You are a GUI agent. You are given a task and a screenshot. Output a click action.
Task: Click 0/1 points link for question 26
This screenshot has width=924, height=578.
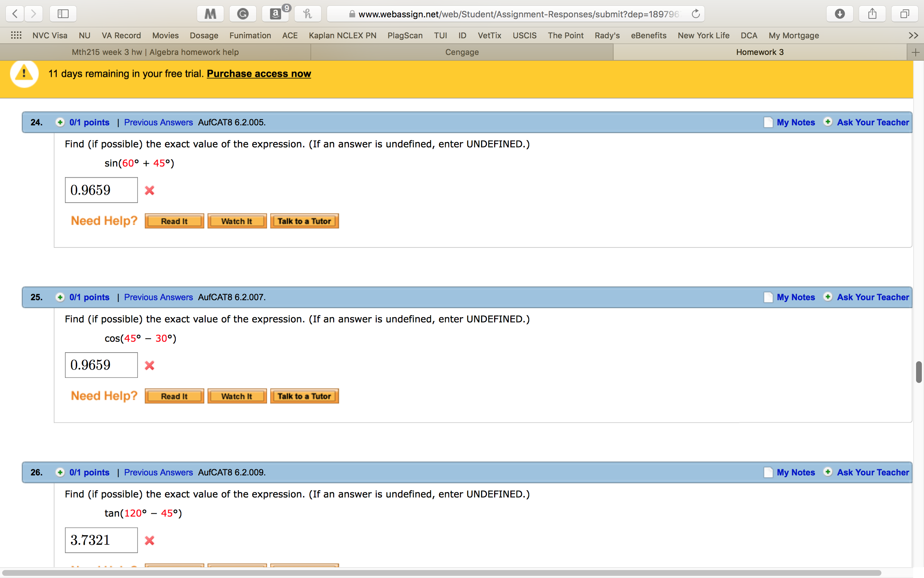tap(90, 473)
